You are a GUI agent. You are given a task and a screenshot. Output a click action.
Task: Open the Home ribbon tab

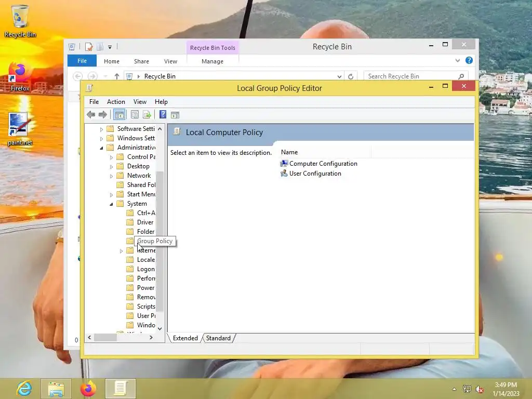pyautogui.click(x=112, y=61)
